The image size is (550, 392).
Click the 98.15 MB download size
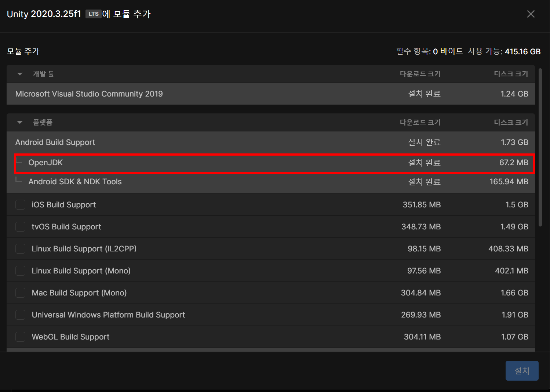coord(424,249)
